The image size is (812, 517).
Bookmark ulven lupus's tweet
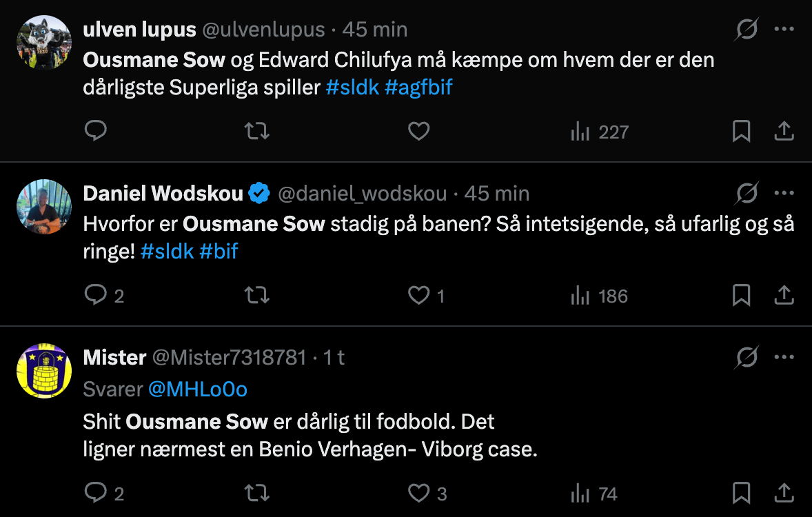click(741, 131)
